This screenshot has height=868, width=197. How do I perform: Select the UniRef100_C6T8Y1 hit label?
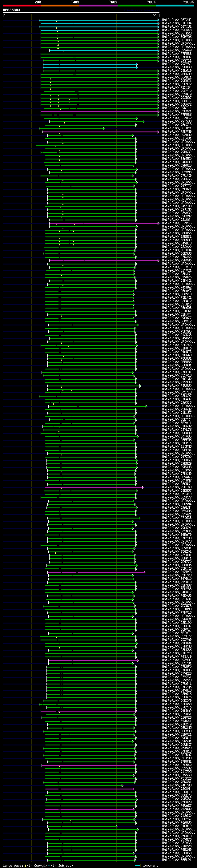177,128
